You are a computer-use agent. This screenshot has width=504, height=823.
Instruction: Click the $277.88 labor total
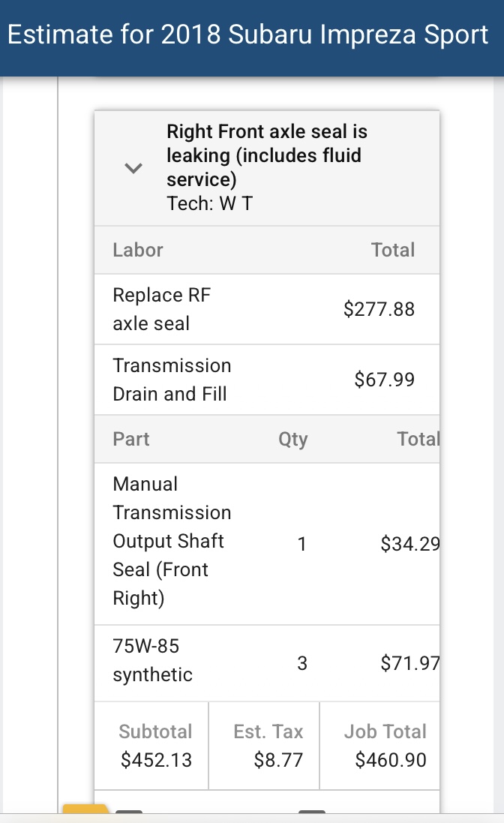point(379,309)
